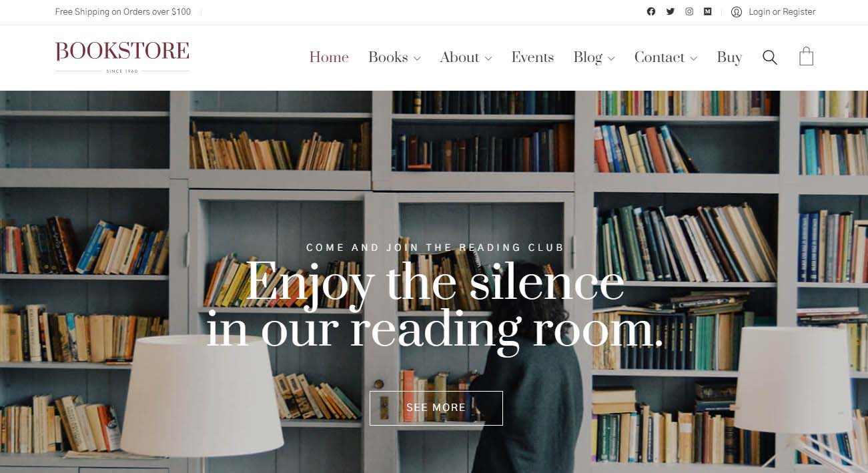Viewport: 868px width, 473px height.
Task: Expand the Books menu chevron
Action: 417,59
